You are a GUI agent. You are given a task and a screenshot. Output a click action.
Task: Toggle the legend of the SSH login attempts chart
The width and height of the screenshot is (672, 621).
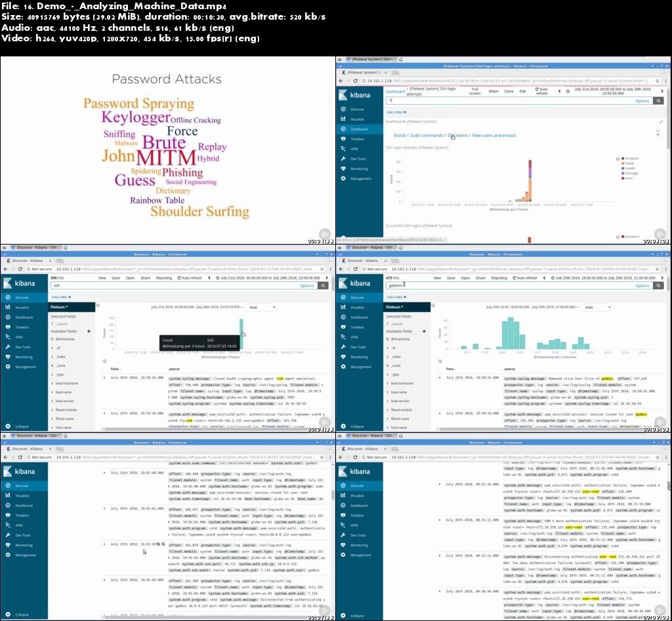pos(618,159)
